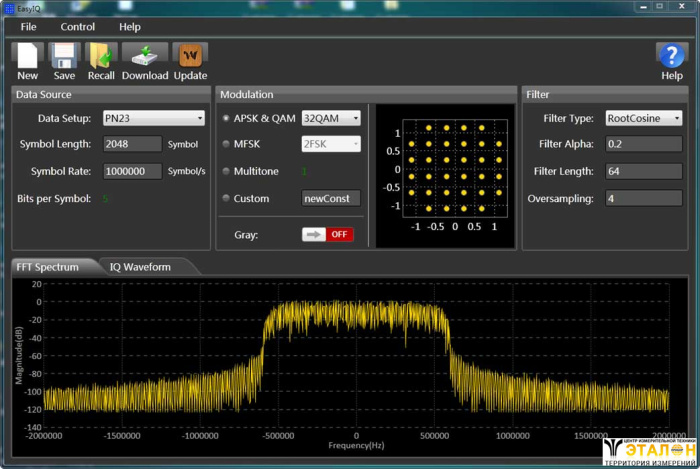Click the Update waveform icon
The height and width of the screenshot is (469, 700).
[x=190, y=56]
